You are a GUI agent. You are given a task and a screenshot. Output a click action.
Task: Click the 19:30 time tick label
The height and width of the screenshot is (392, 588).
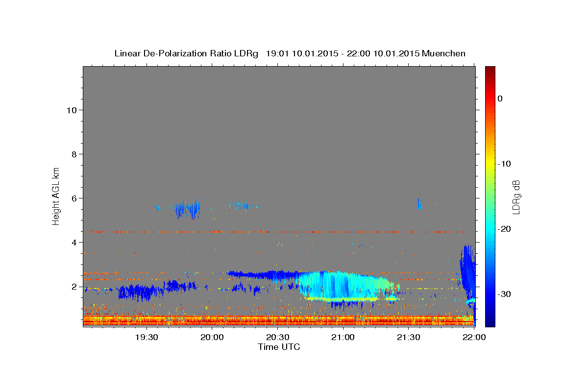[147, 337]
